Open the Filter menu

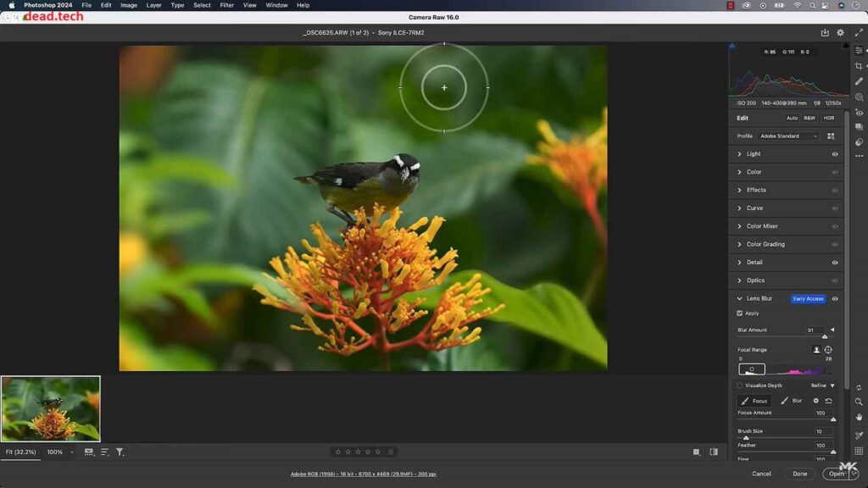point(225,4)
